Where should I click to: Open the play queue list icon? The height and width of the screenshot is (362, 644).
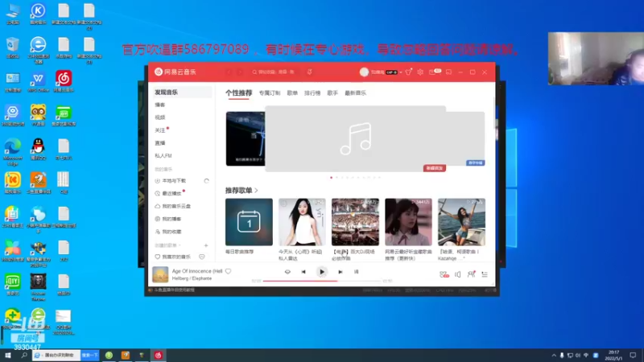[485, 274]
